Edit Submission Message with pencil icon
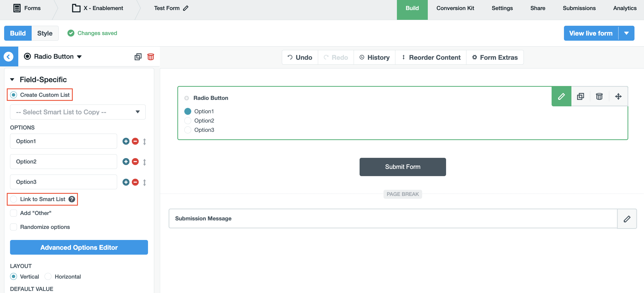 pos(627,219)
